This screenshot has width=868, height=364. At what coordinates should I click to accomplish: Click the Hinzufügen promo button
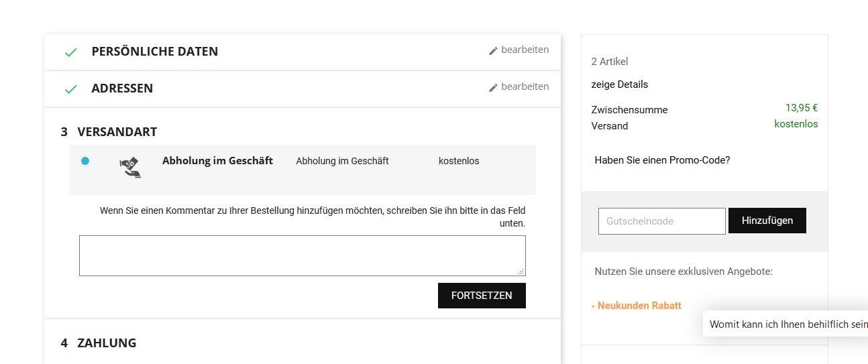(767, 221)
